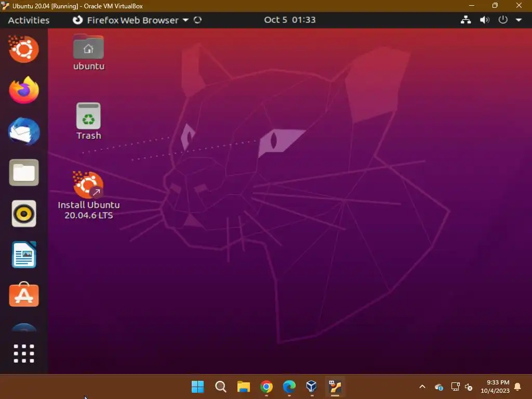The width and height of the screenshot is (532, 399).
Task: Click the wired network icon in top bar
Action: pyautogui.click(x=465, y=20)
